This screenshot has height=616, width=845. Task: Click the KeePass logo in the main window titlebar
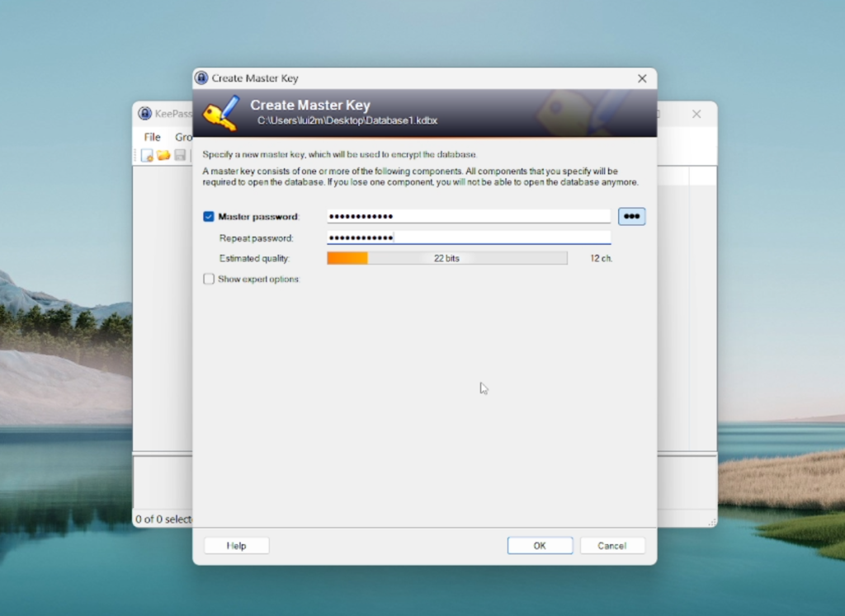coord(145,113)
